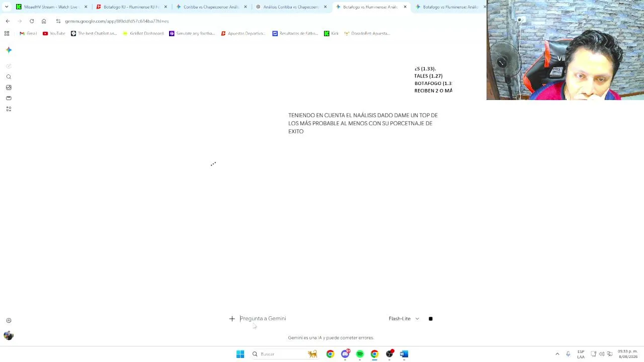The image size is (644, 362).
Task: Select the active Botafogo vs Fluminense tab
Action: (x=371, y=7)
